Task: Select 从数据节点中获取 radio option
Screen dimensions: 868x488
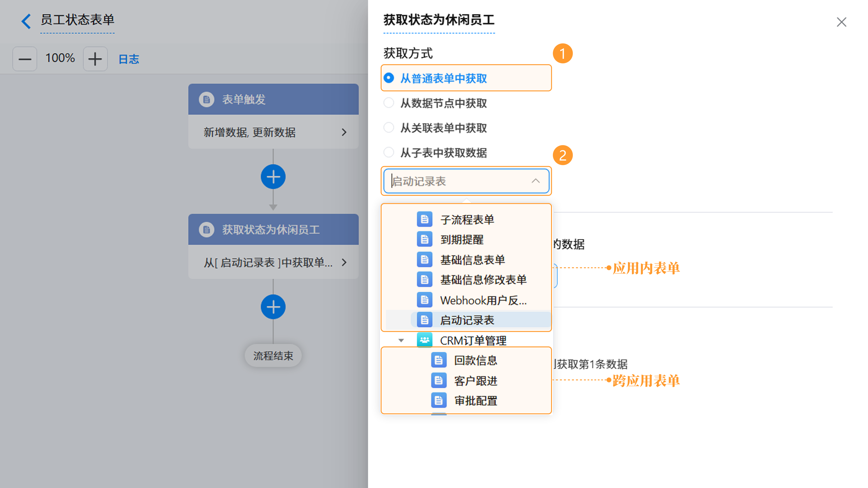Action: tap(435, 103)
